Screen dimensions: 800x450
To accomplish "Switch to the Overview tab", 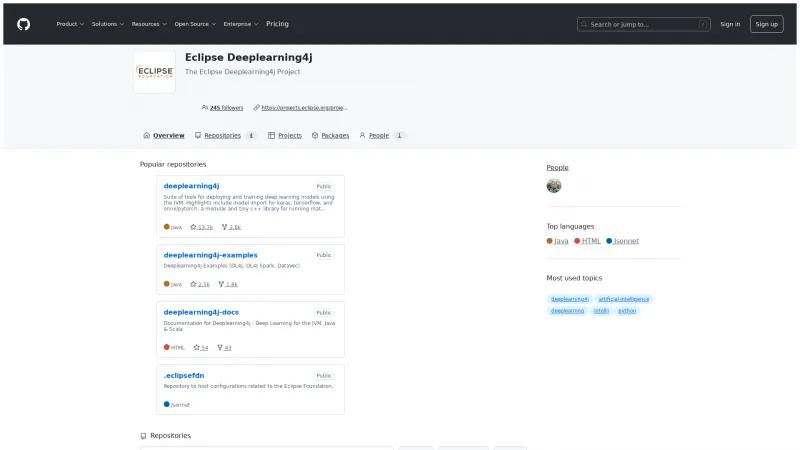I will point(164,135).
